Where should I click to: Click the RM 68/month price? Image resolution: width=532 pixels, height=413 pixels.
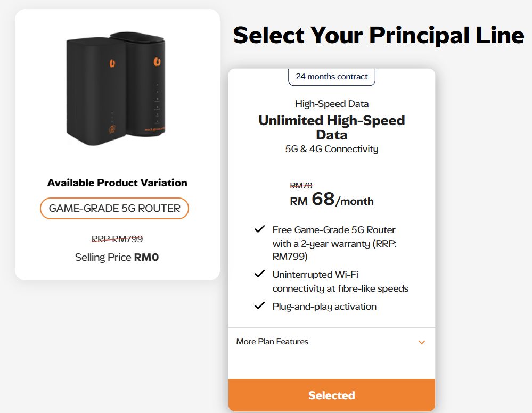[x=332, y=200]
